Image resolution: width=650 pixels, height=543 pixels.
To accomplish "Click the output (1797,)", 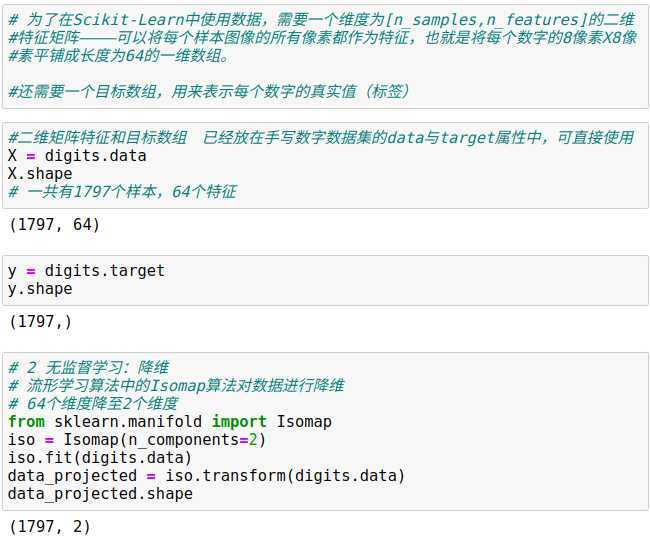I will tap(41, 322).
